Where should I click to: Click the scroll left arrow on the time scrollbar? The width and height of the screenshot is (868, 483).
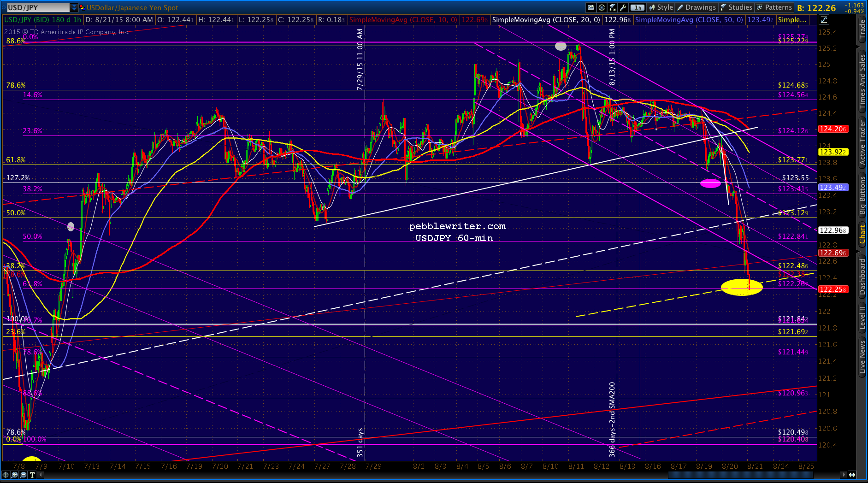click(x=41, y=475)
